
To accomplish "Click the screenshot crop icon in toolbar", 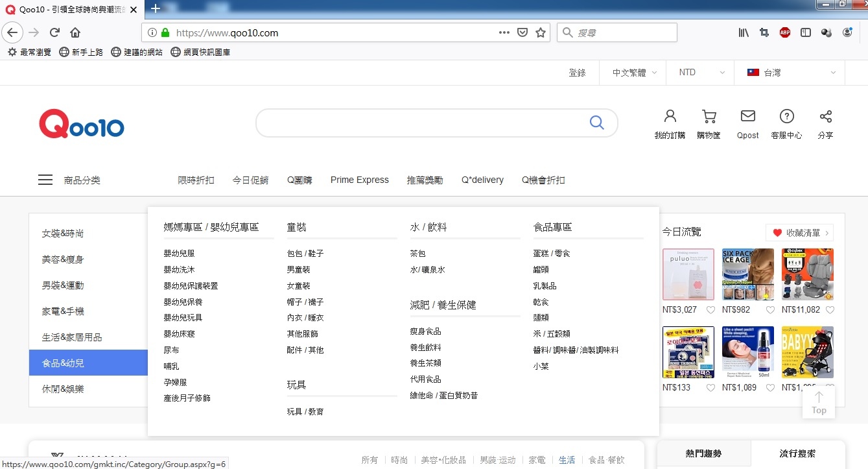I will coord(764,32).
